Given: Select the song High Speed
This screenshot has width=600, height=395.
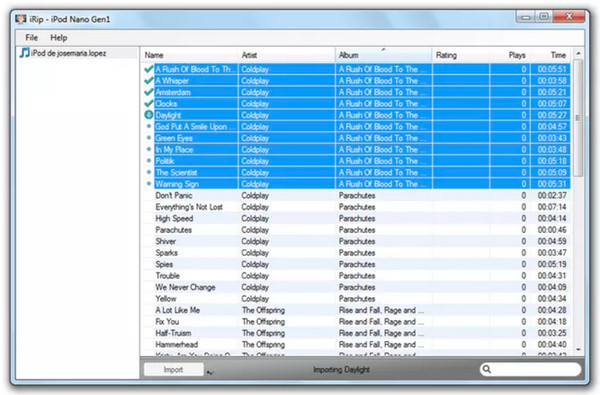Looking at the screenshot, I should click(174, 219).
